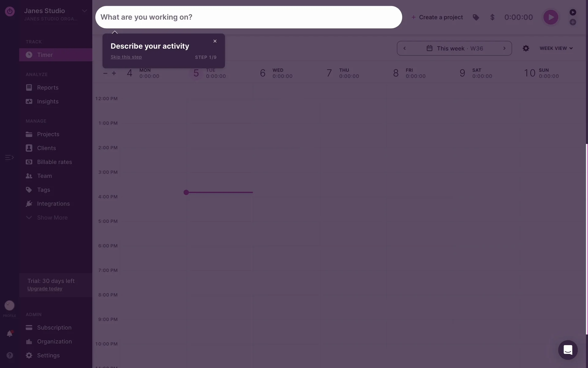Viewport: 588px width, 368px height.
Task: Open the notifications bell
Action: pos(9,334)
